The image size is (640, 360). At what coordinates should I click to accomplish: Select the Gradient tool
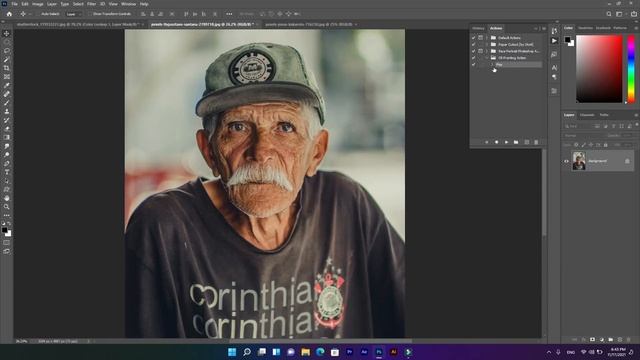[7, 138]
